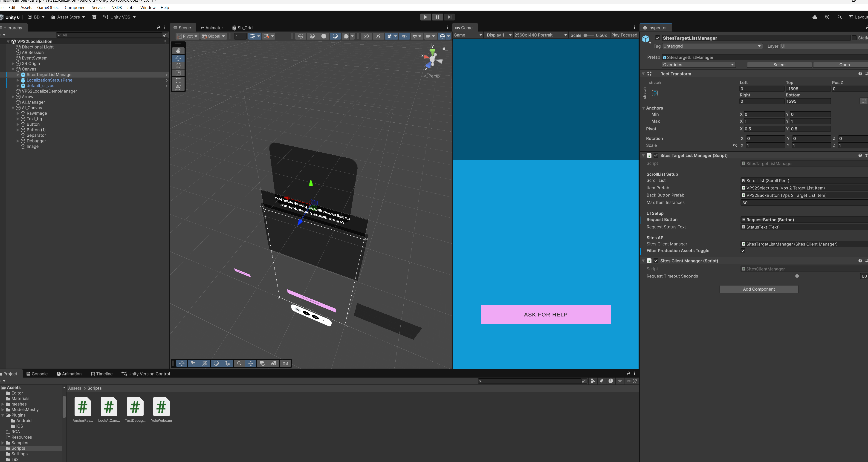Viewport: 868px width, 462px height.
Task: Toggle Filter Production Assets Toggle checkbox
Action: tap(743, 251)
